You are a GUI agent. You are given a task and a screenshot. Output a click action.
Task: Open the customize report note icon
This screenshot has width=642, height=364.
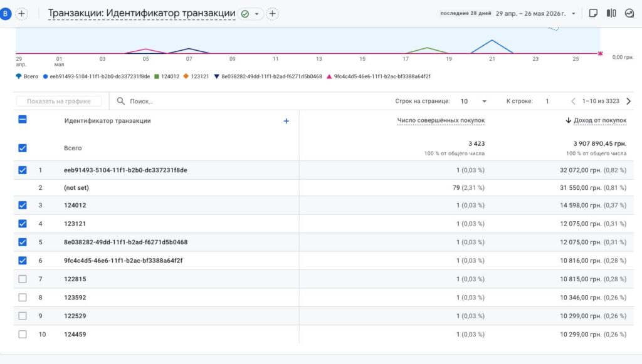tap(593, 13)
